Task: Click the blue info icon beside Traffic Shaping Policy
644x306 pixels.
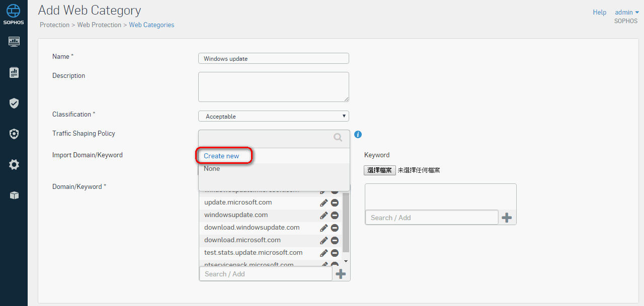Action: tap(358, 135)
